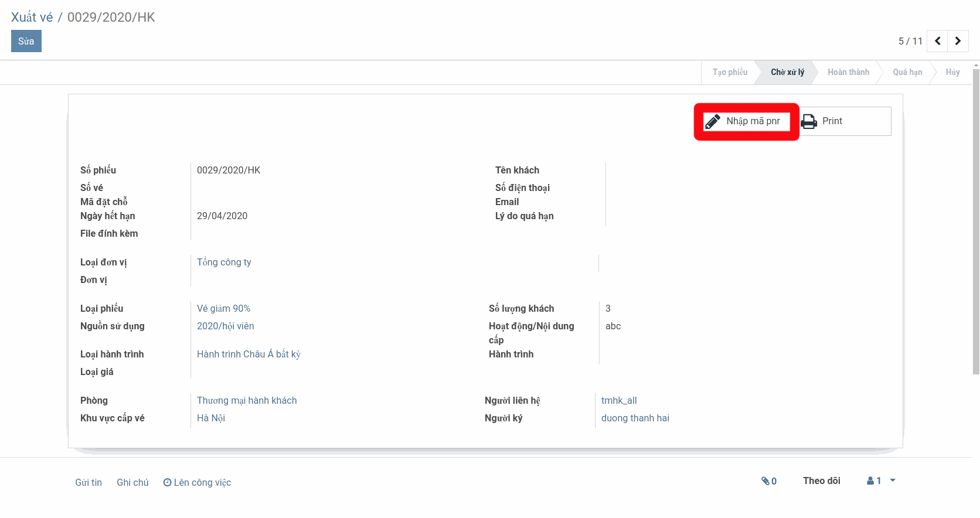The image size is (980, 518).
Task: Click the Lý do quá hạn label
Action: pos(524,216)
